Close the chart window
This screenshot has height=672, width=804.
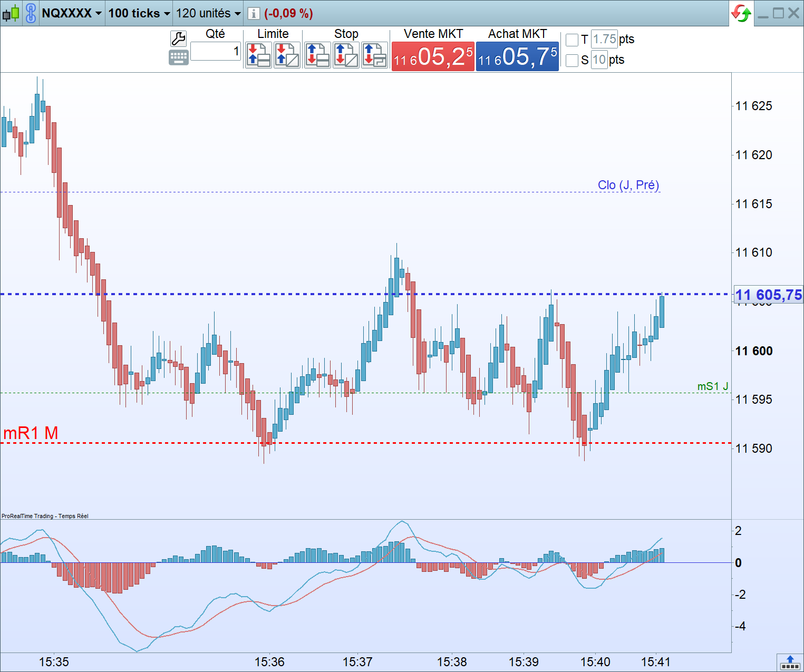[x=793, y=13]
